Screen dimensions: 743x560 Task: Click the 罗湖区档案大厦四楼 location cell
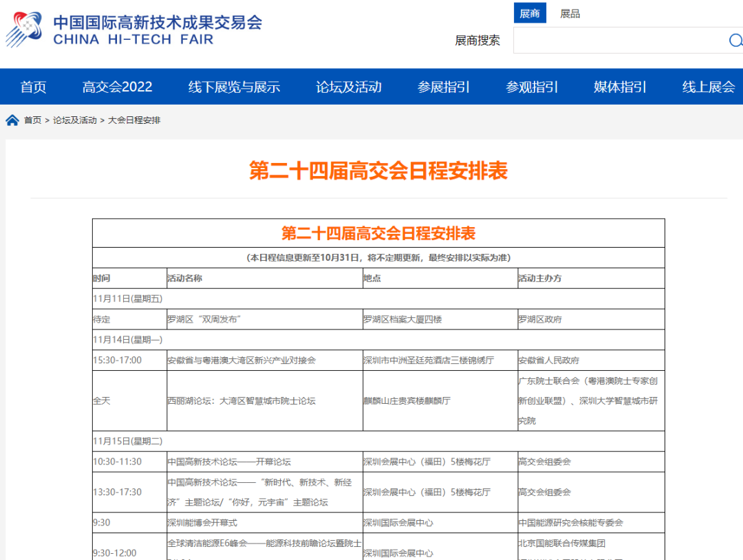[440, 319]
